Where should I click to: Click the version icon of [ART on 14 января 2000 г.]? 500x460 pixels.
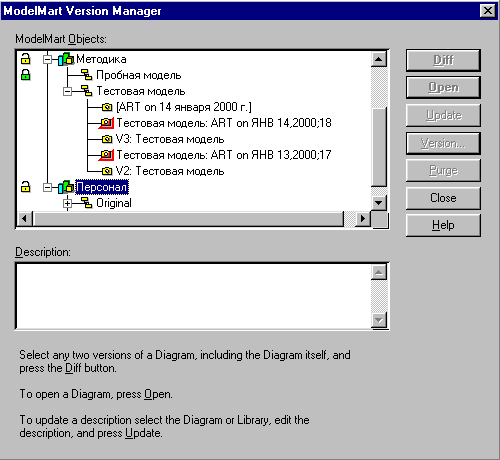coord(107,107)
